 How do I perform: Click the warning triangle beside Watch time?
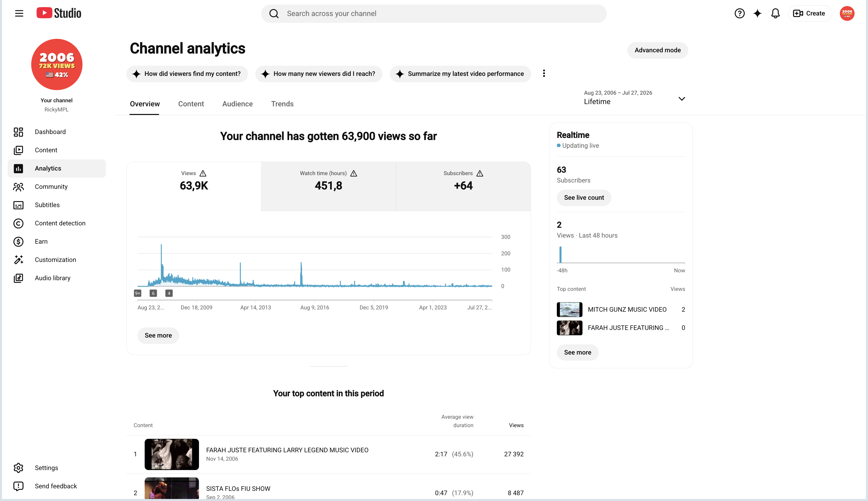(x=354, y=173)
